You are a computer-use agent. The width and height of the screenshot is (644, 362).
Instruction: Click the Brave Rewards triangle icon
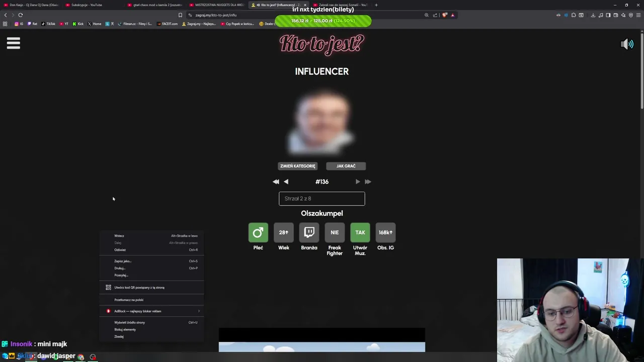click(452, 15)
